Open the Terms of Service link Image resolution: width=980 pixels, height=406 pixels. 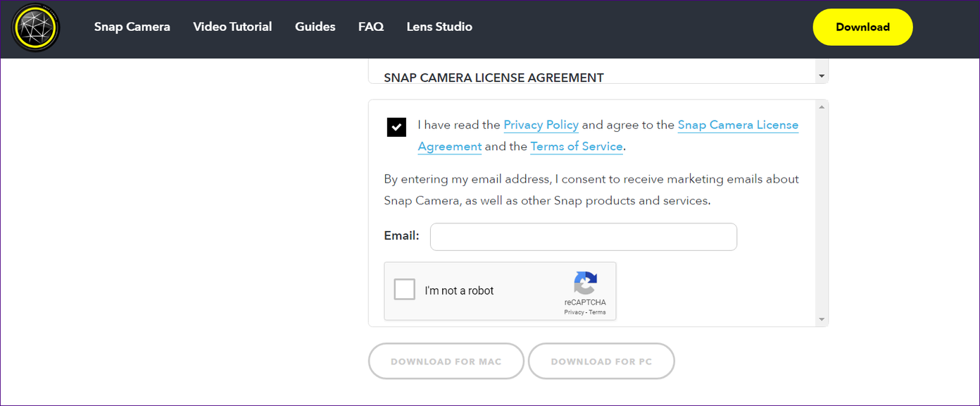point(577,147)
